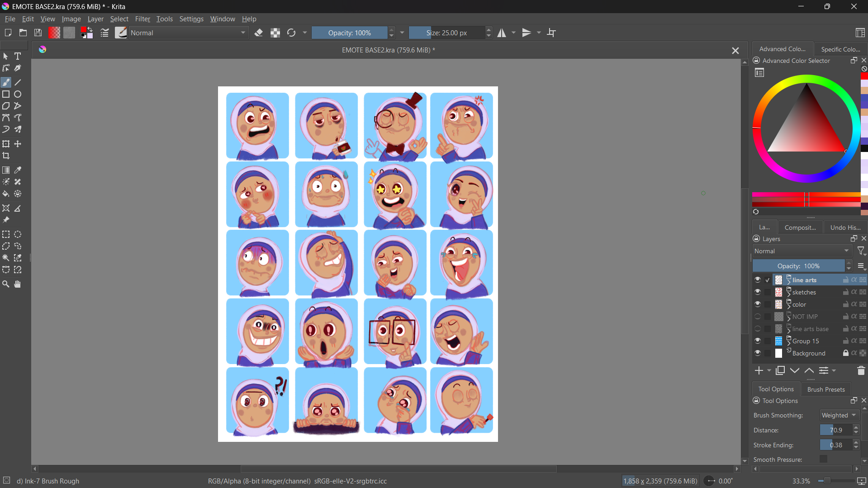868x488 pixels.
Task: Select the Calligraphy tool
Action: [18, 68]
